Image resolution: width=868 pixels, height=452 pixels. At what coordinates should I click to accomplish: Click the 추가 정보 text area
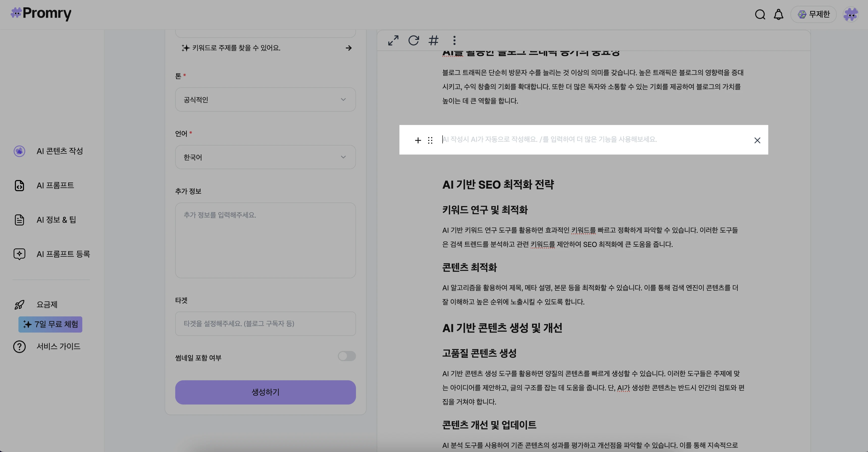266,240
